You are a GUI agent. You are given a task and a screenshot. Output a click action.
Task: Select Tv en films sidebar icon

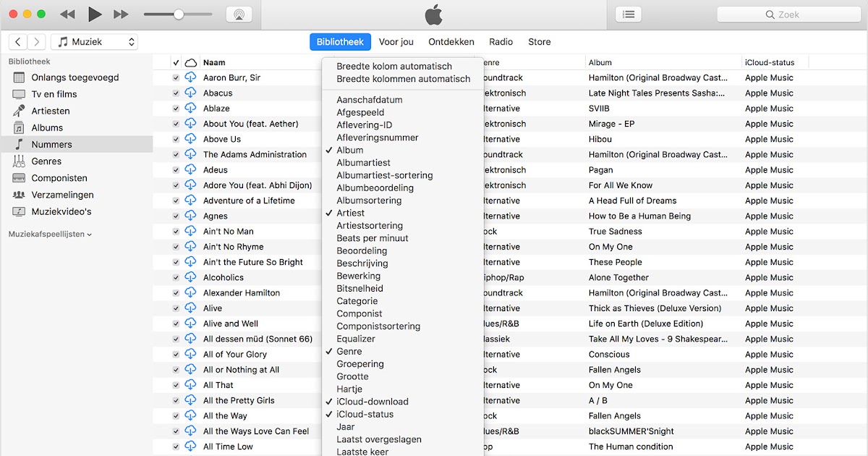coord(19,94)
